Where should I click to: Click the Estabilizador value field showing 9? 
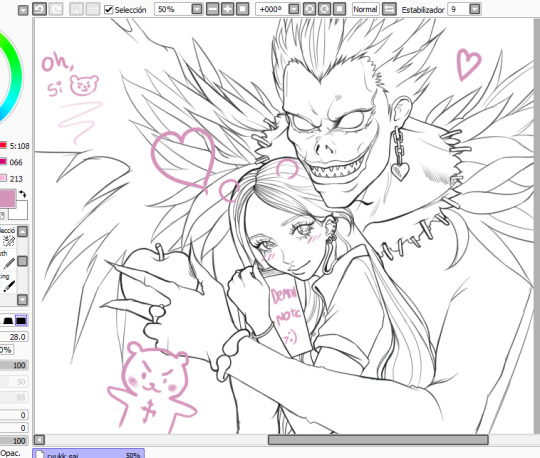click(458, 9)
